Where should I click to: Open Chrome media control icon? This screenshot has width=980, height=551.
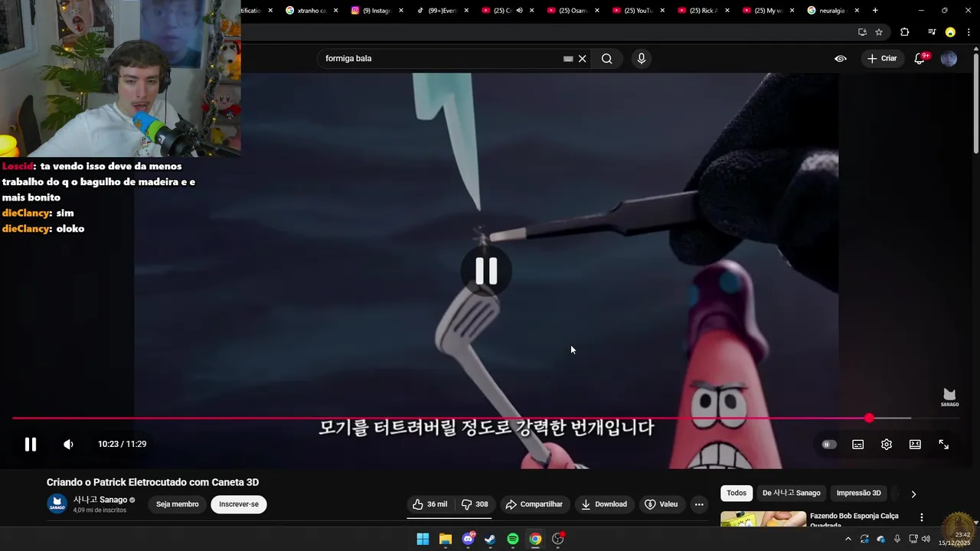coord(932,32)
